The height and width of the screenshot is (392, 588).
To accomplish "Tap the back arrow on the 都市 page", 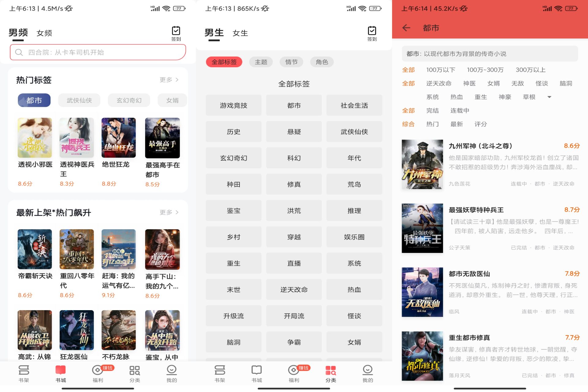I will [x=406, y=28].
